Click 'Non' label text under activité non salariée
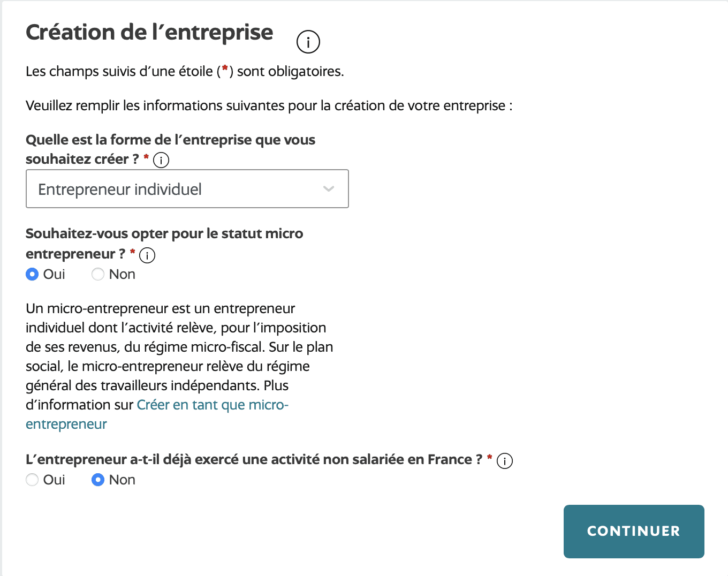This screenshot has height=576, width=728. (x=122, y=480)
